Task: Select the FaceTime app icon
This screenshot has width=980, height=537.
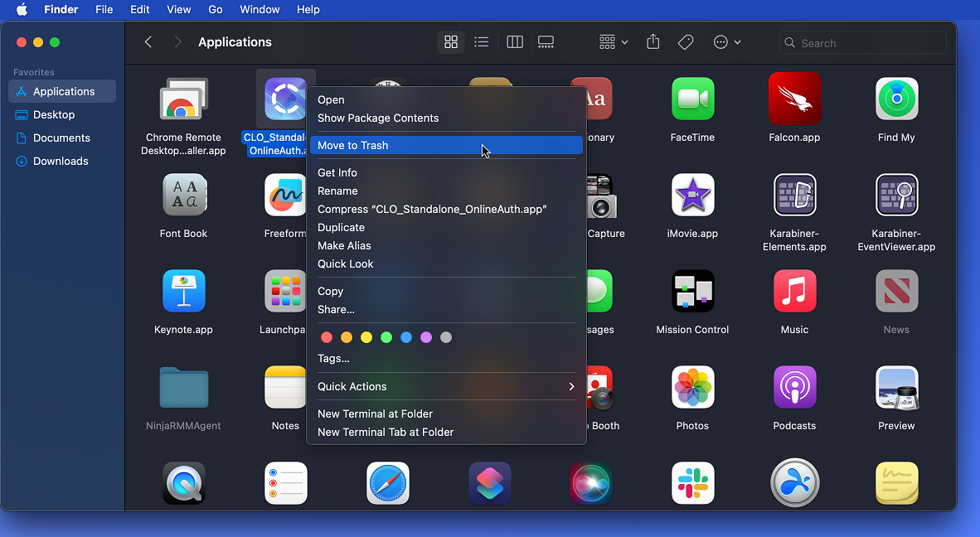Action: (692, 99)
